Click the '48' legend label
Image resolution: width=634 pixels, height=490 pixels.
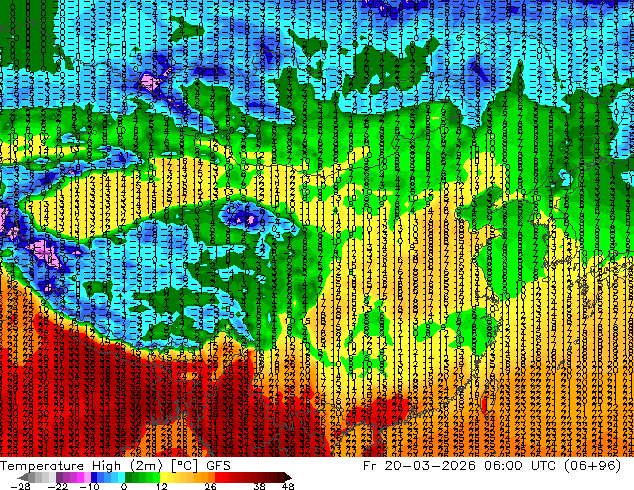pos(288,486)
